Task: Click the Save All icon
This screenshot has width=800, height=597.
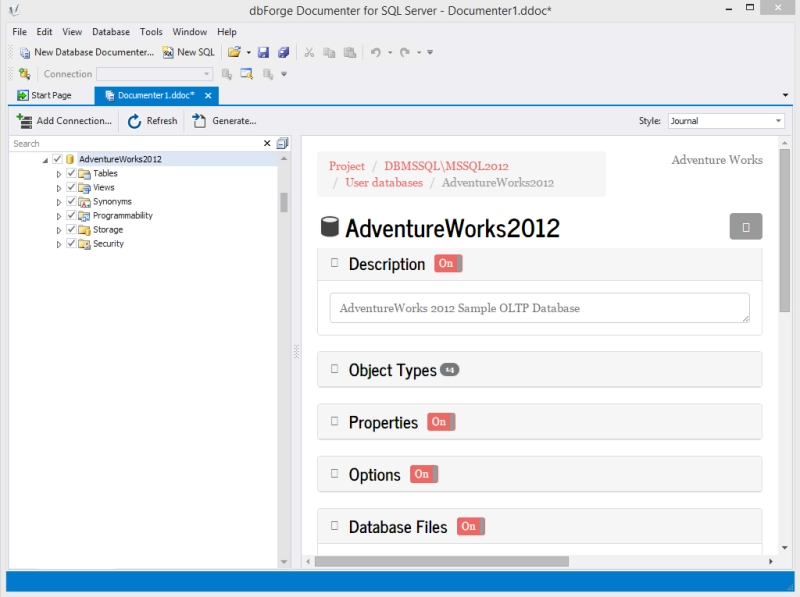Action: pyautogui.click(x=284, y=52)
